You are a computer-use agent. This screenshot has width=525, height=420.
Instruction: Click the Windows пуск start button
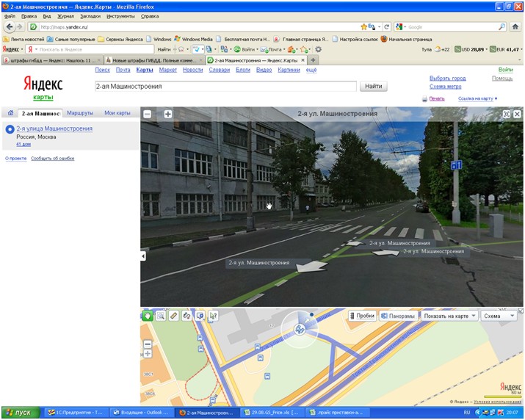tap(21, 413)
